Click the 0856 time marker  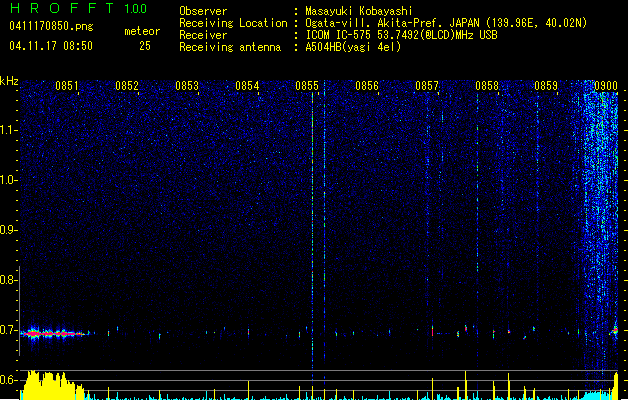(367, 86)
